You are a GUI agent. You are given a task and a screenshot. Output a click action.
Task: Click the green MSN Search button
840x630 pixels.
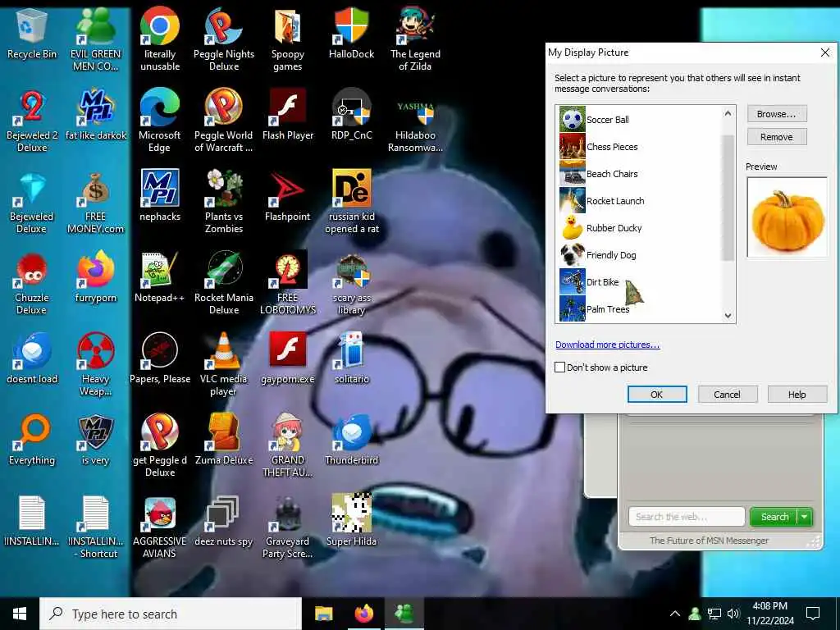[x=774, y=517]
